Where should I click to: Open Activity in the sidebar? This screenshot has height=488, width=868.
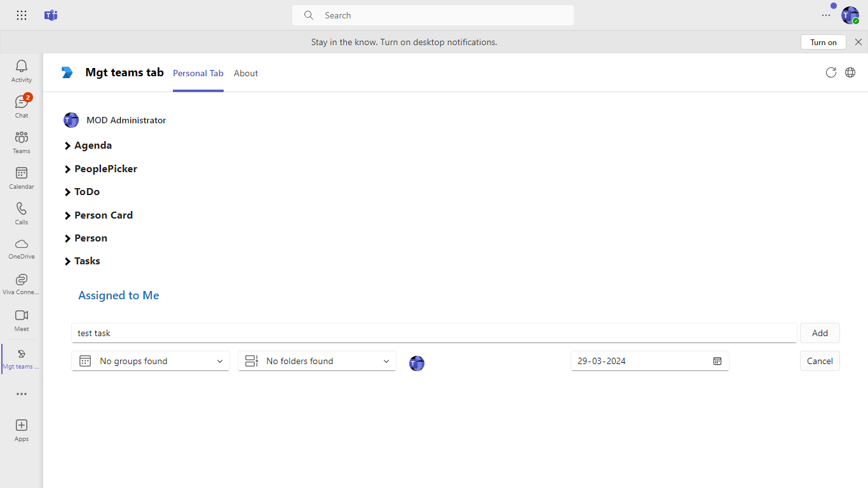click(22, 71)
